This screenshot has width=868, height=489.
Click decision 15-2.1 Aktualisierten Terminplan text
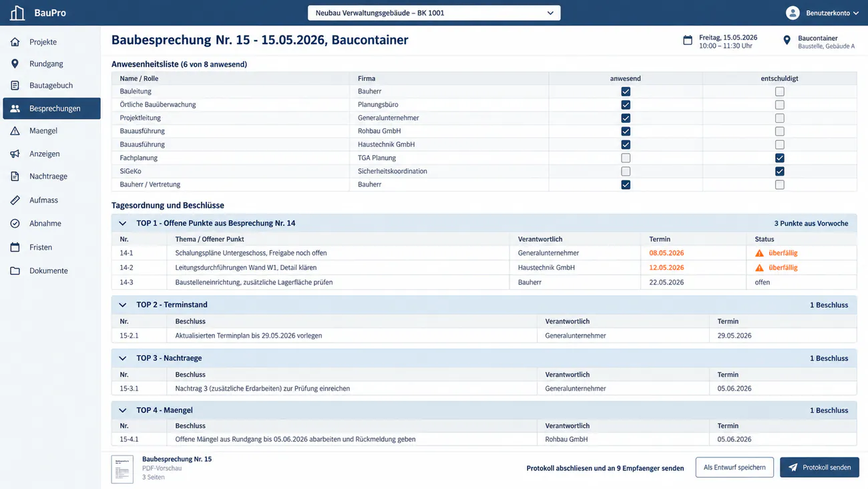pyautogui.click(x=248, y=336)
